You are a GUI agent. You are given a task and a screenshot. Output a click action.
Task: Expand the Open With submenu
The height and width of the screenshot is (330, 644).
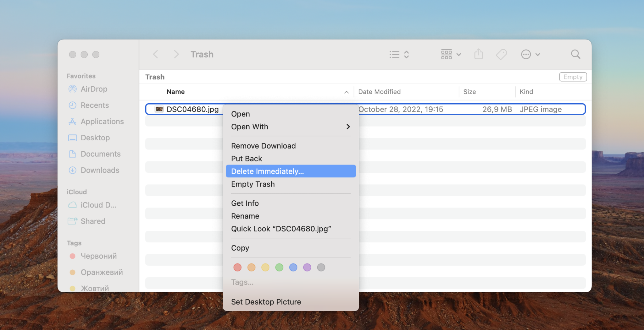tap(290, 127)
